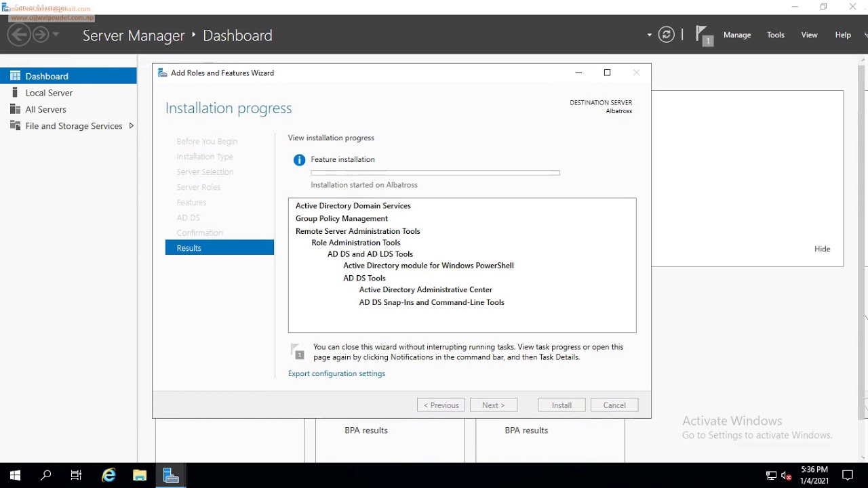Select the Before You Begin wizard step
Screen dimensions: 868x488
point(207,141)
